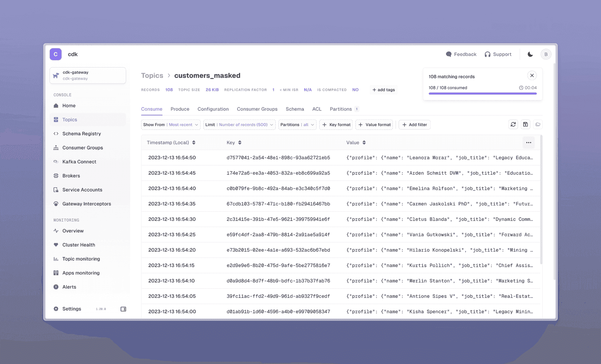Open Alerts warning icon
The width and height of the screenshot is (601, 364).
coord(56,287)
